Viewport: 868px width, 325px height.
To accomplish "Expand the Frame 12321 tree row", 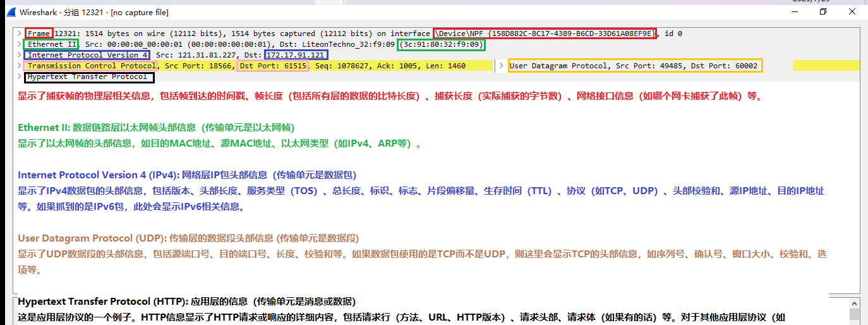I will (x=20, y=34).
